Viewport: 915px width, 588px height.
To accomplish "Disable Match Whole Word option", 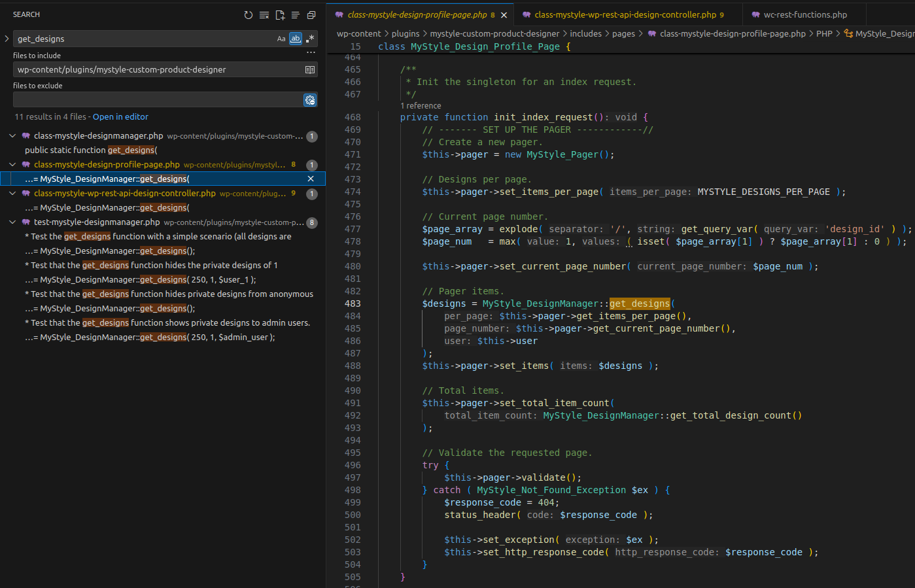I will [296, 39].
